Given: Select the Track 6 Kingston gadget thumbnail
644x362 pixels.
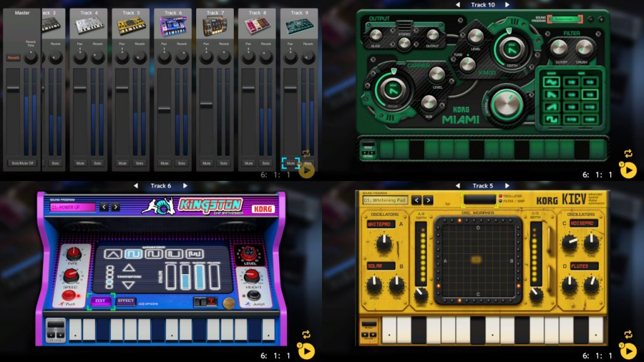Looking at the screenshot, I should (172, 26).
